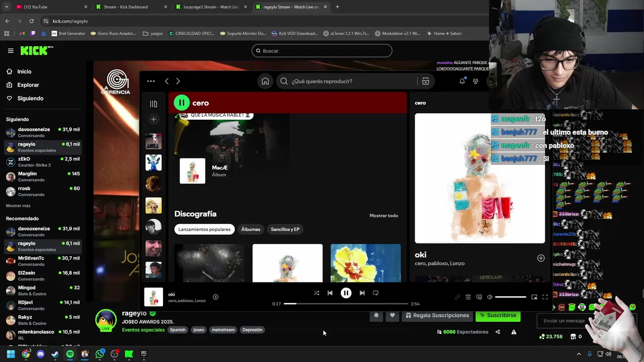Adjust the Spotify volume slider

pyautogui.click(x=511, y=297)
